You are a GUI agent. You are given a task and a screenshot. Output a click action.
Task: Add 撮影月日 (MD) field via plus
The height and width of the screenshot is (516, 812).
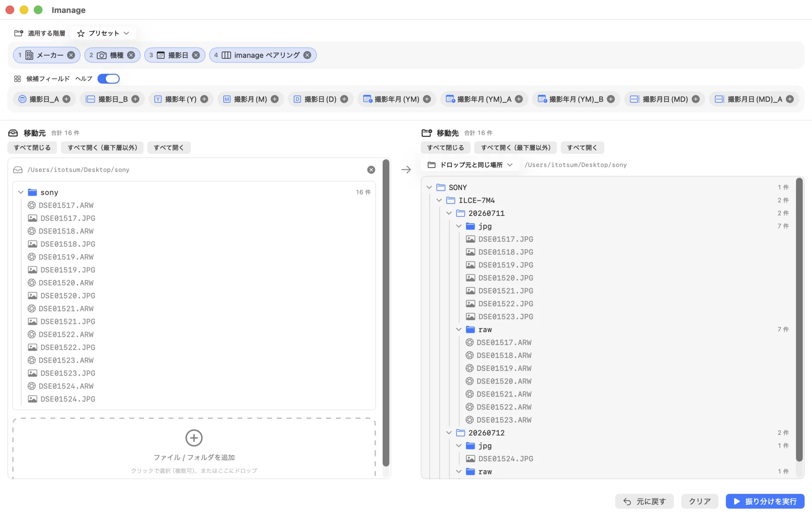click(696, 99)
